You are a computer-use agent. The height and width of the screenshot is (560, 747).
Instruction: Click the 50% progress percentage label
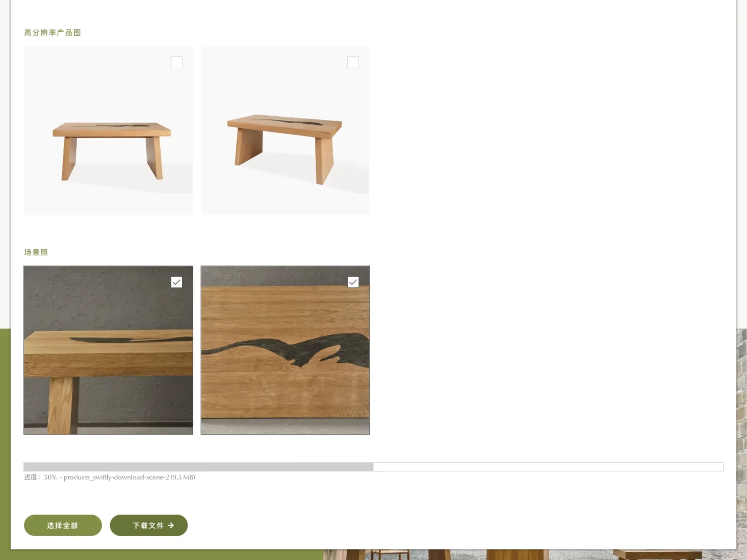[x=50, y=477]
